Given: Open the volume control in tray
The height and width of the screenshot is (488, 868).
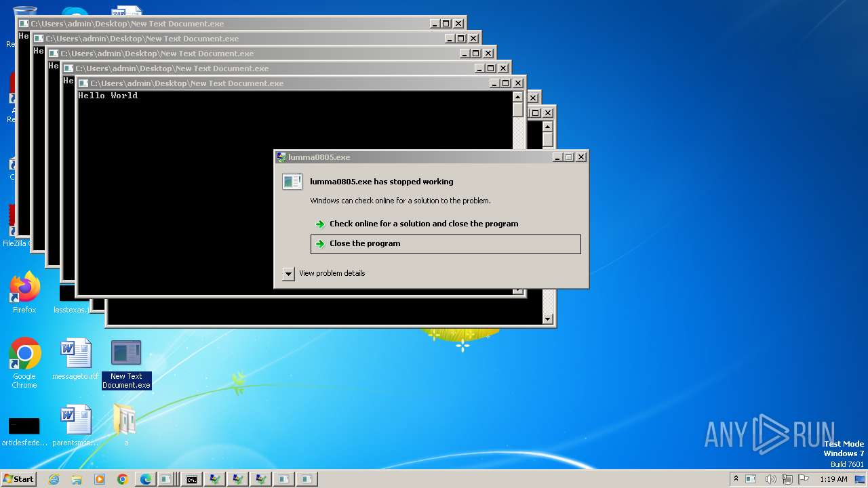Looking at the screenshot, I should pos(770,479).
